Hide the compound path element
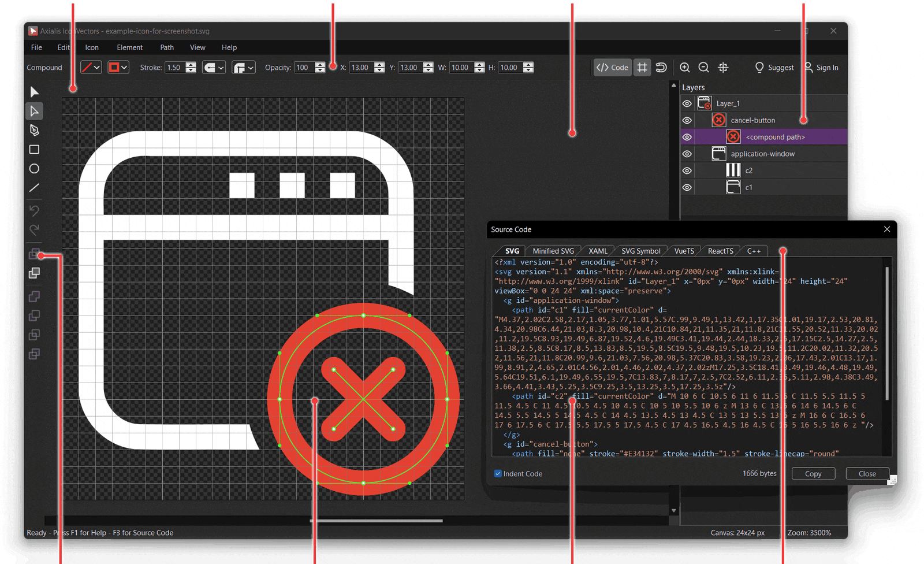 (x=687, y=137)
